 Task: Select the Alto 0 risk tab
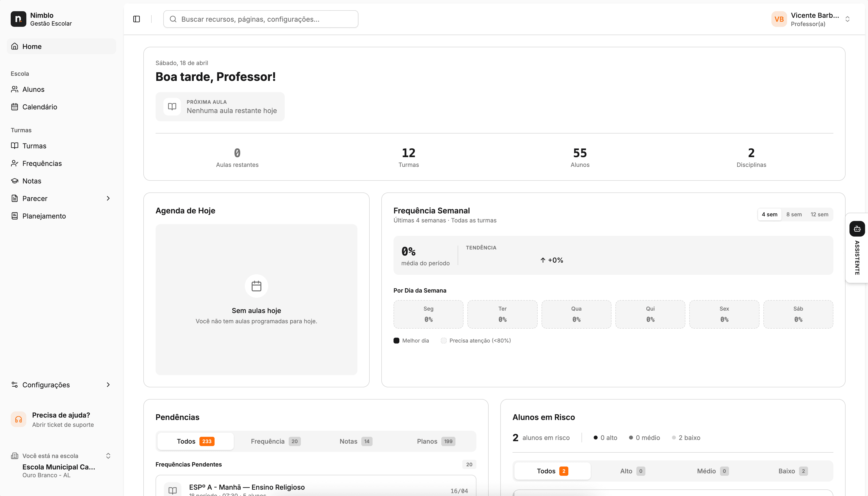(632, 471)
